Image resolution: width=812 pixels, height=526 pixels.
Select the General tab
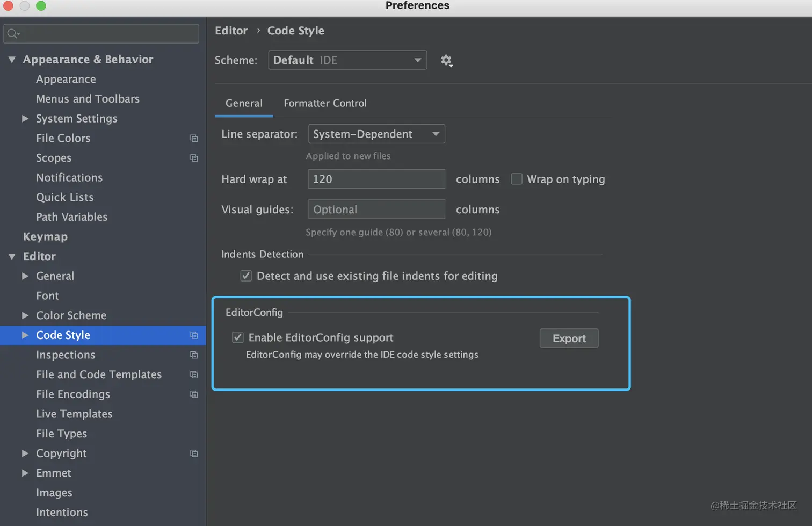(x=244, y=103)
